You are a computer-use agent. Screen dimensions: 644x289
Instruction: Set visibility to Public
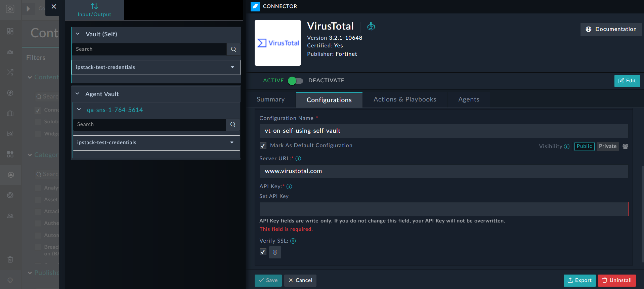point(585,146)
